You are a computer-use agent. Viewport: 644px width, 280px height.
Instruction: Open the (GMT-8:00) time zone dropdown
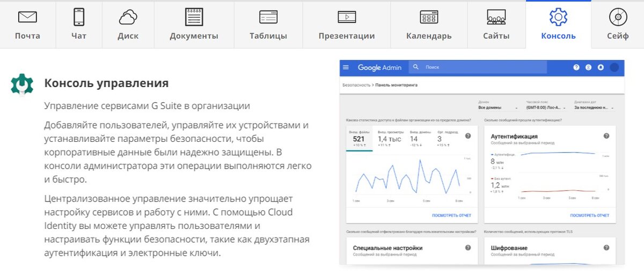pyautogui.click(x=545, y=107)
